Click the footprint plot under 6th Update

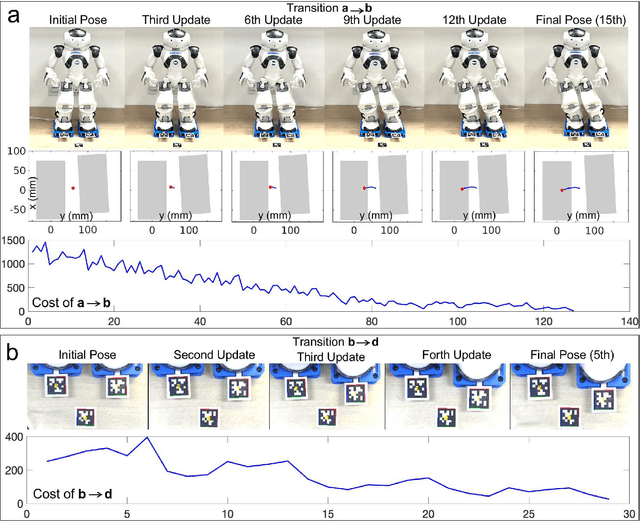coord(278,186)
